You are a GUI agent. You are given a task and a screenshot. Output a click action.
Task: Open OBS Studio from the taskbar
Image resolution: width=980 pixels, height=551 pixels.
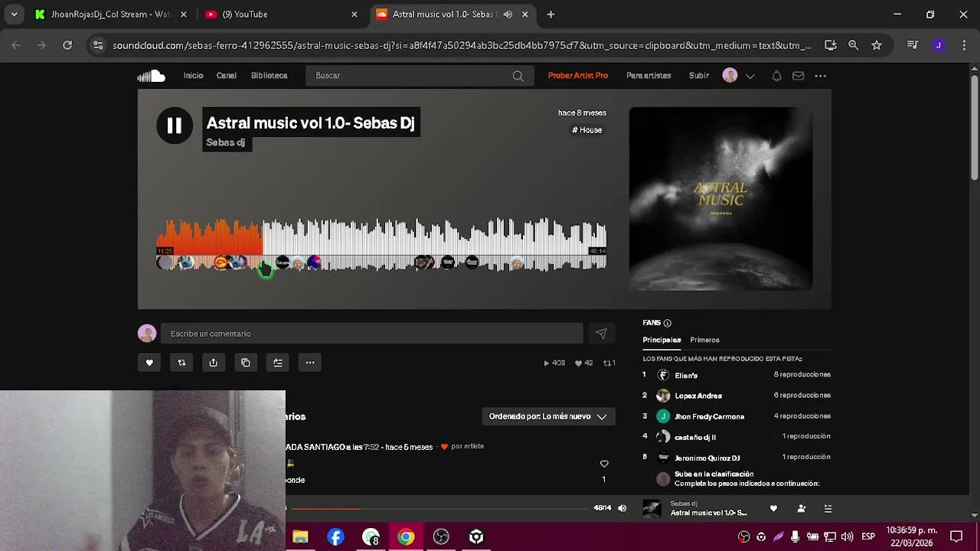pyautogui.click(x=441, y=536)
